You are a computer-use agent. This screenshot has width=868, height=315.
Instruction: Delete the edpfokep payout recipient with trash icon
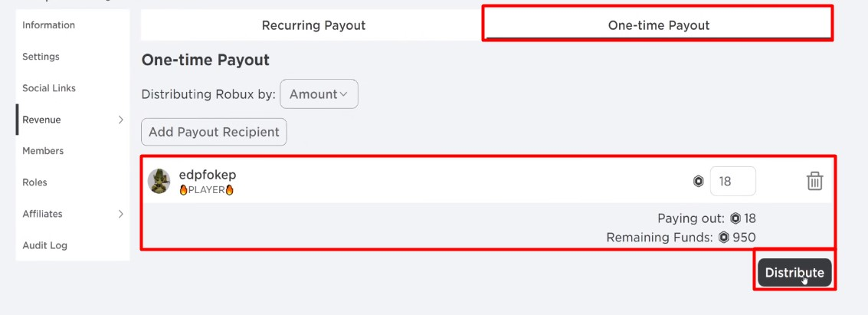click(814, 181)
